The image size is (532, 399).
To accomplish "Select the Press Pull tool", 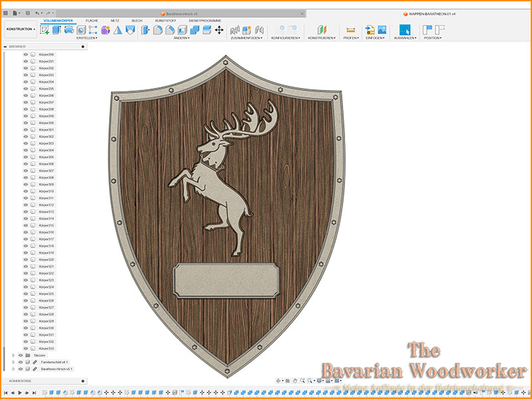I will pos(145,30).
